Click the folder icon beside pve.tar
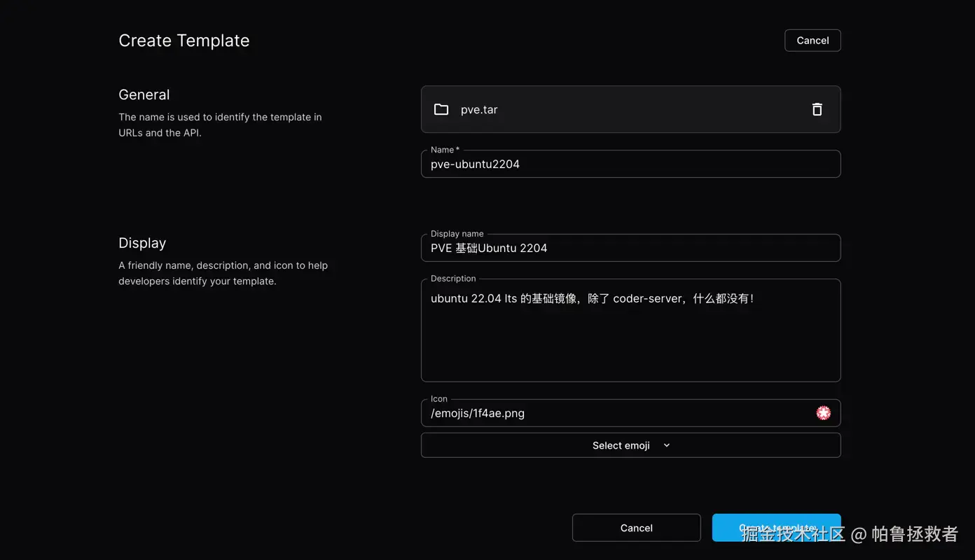This screenshot has width=975, height=560. tap(441, 109)
